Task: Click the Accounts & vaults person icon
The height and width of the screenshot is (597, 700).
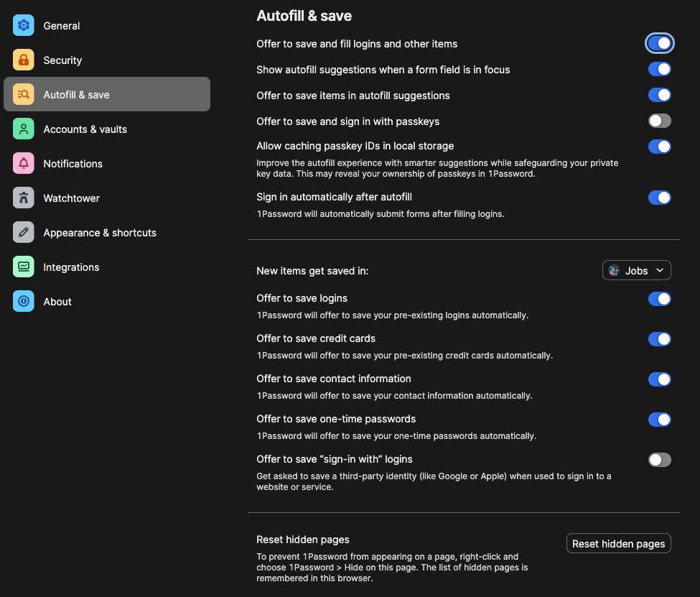Action: 24,129
